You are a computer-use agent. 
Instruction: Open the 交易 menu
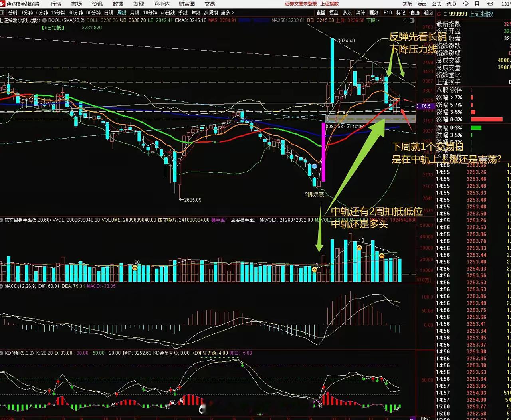point(210,4)
